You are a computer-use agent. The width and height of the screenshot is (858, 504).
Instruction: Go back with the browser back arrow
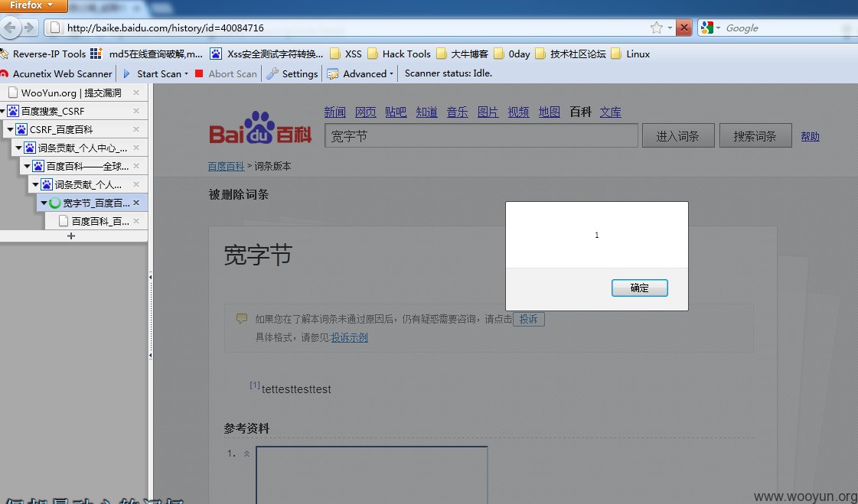tap(10, 28)
